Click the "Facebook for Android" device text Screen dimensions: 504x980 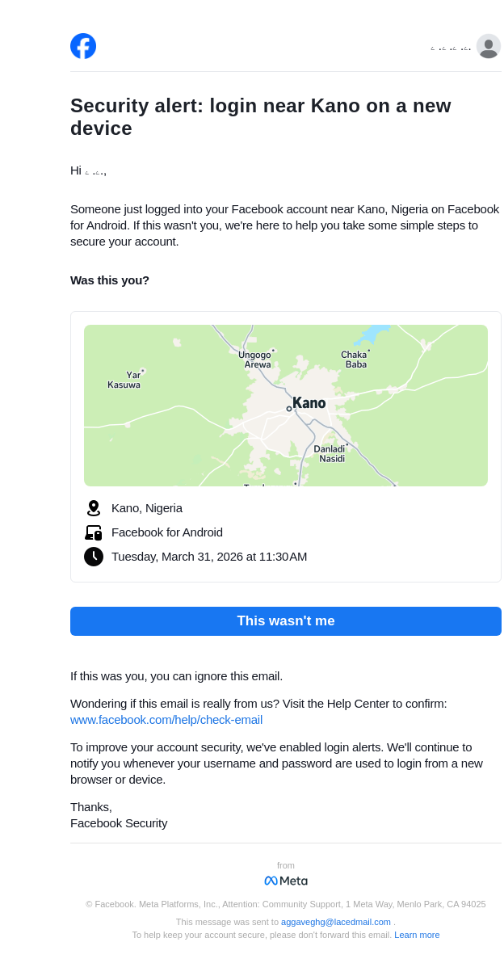tap(167, 532)
